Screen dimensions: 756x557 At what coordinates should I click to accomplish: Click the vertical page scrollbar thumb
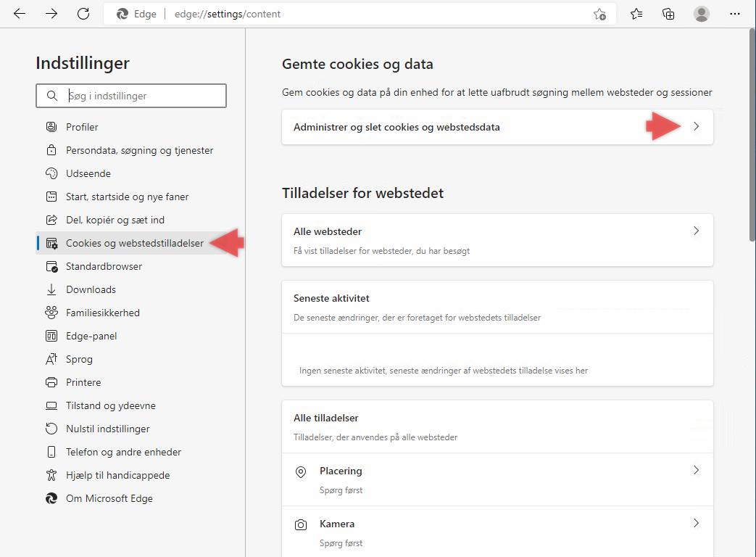click(x=752, y=135)
